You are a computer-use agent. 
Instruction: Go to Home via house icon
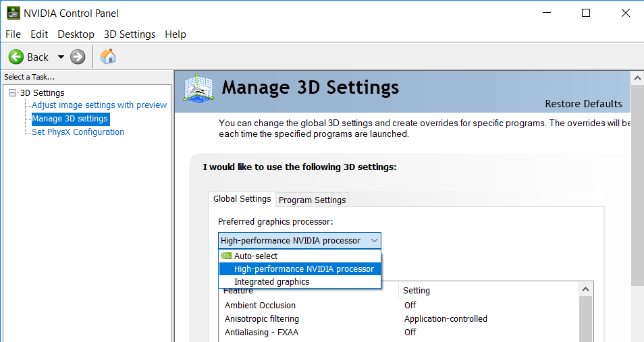[108, 56]
